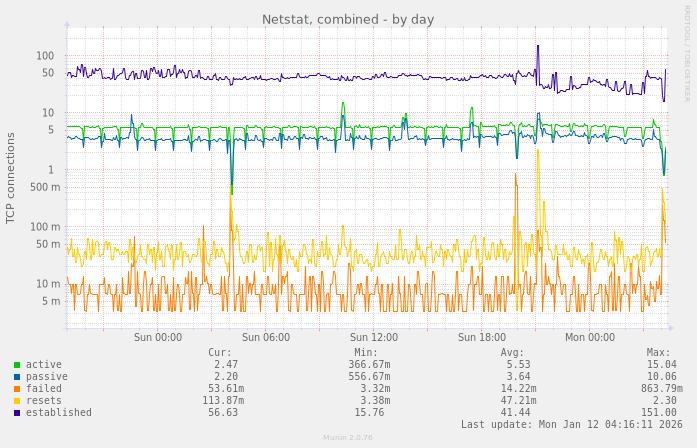Click resets maximum value 2.30
This screenshot has width=697, height=448.
pos(665,400)
